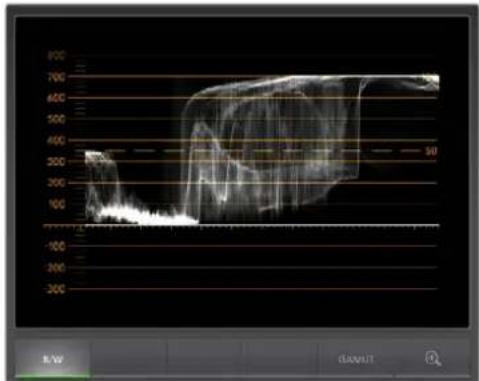Click the 500 level scale label

(x=56, y=119)
